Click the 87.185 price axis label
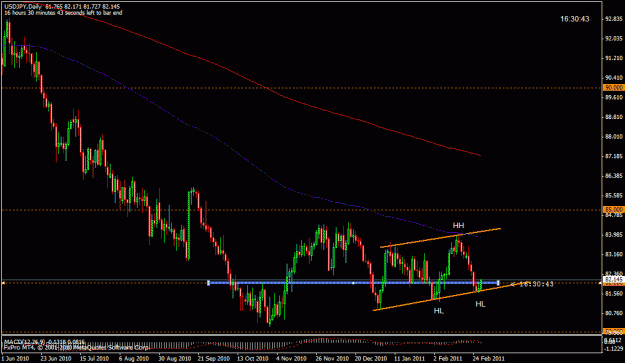Image resolution: width=625 pixels, height=363 pixels. pyautogui.click(x=614, y=156)
